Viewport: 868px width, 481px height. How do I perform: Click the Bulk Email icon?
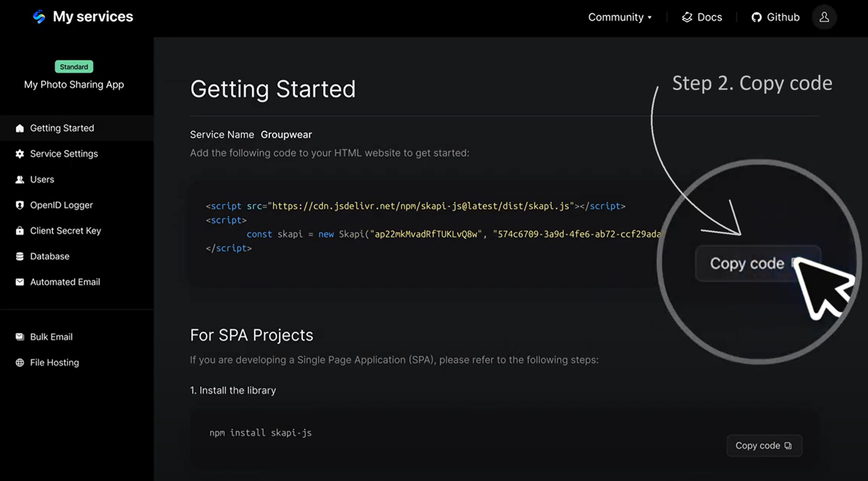coord(20,337)
